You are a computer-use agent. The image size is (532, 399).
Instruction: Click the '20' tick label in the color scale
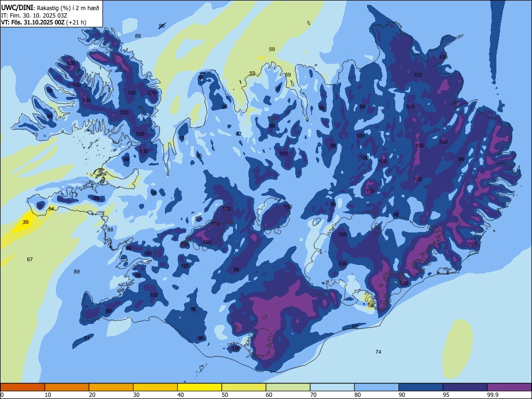tap(92, 395)
